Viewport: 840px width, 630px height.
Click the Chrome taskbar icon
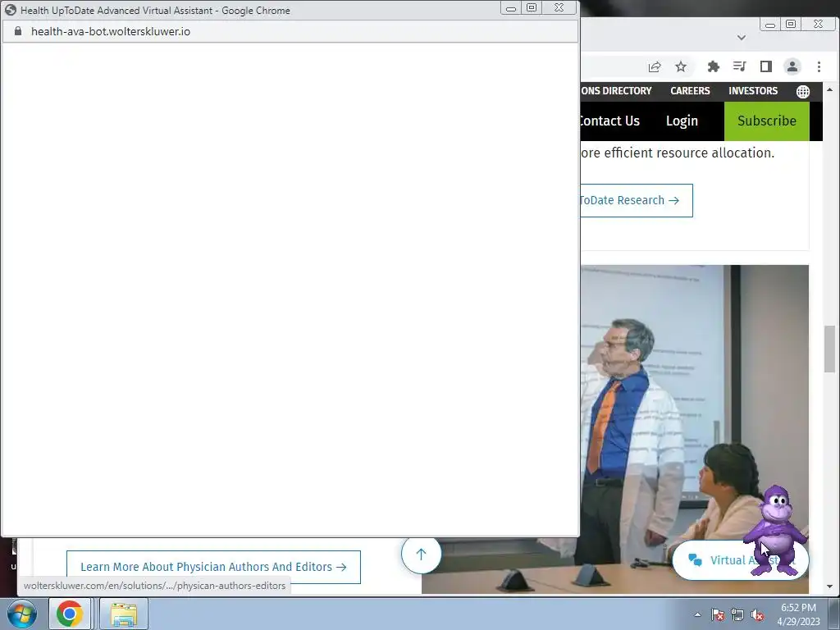[70, 614]
